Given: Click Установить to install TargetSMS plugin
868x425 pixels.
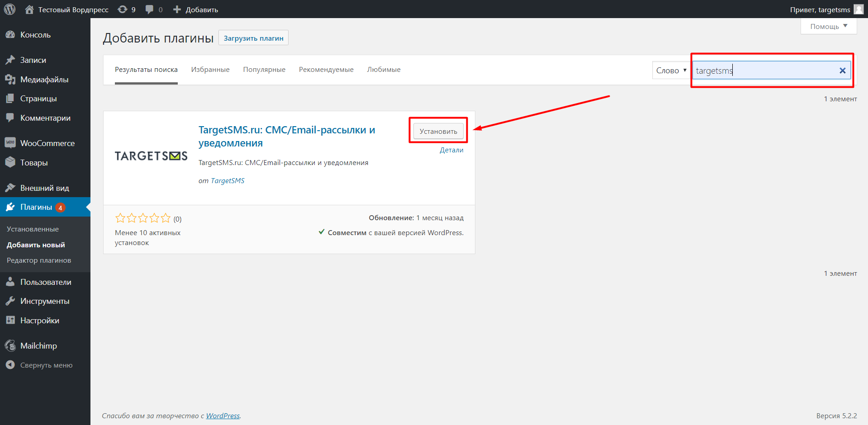Looking at the screenshot, I should (438, 131).
